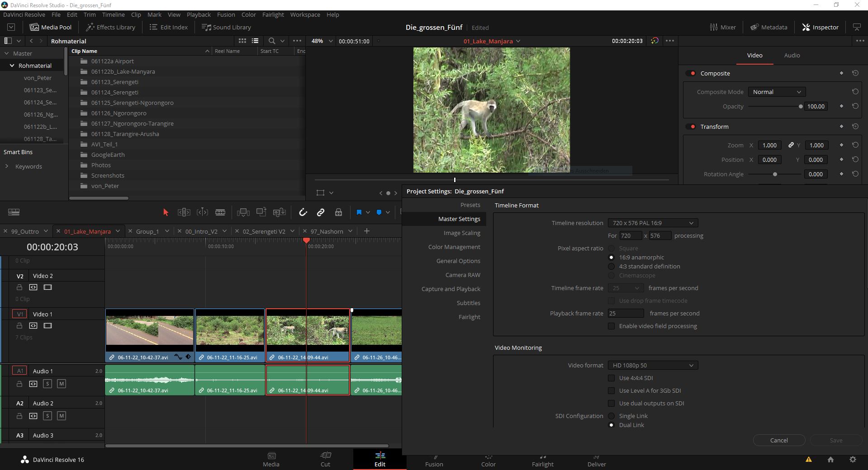The image size is (868, 470).
Task: Reset Opacity using its reset icon
Action: pyautogui.click(x=855, y=106)
